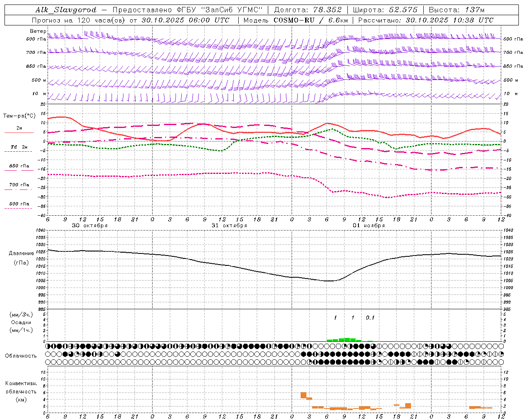Image resolution: width=525 pixels, height=420 pixels.
Task: Click the green dashed 'Td 2м' legend line
Action: pyautogui.click(x=19, y=152)
